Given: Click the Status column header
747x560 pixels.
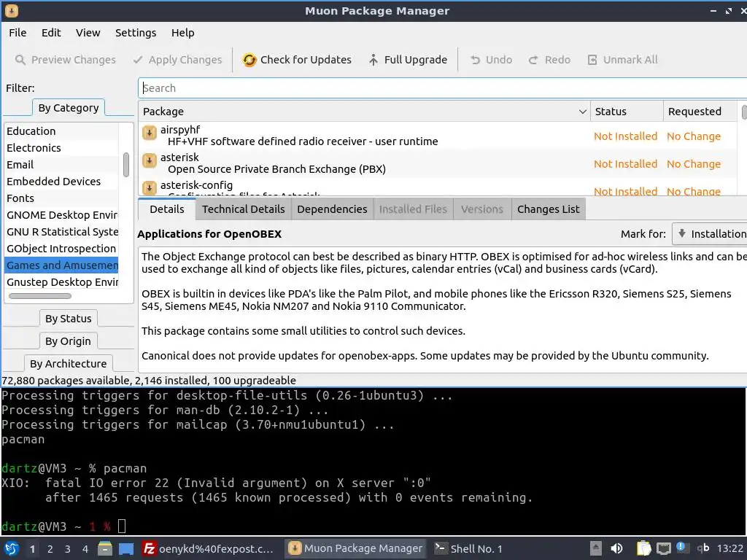Looking at the screenshot, I should (x=627, y=112).
